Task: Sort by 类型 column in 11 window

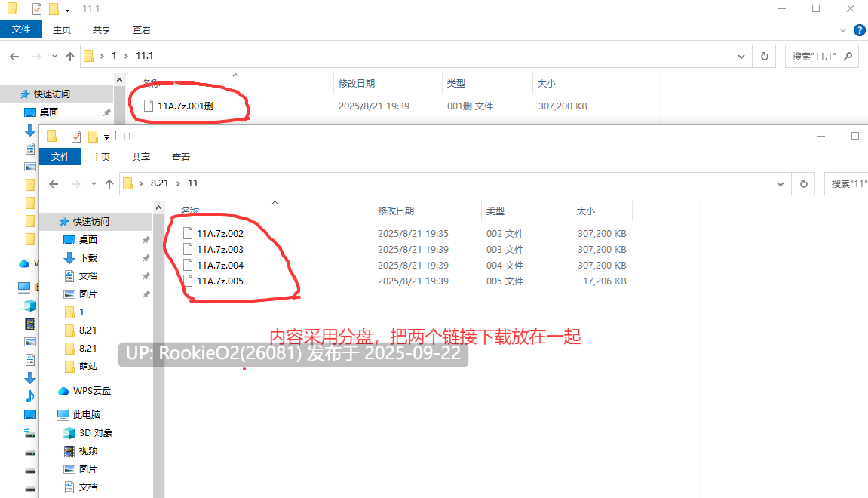Action: point(495,211)
